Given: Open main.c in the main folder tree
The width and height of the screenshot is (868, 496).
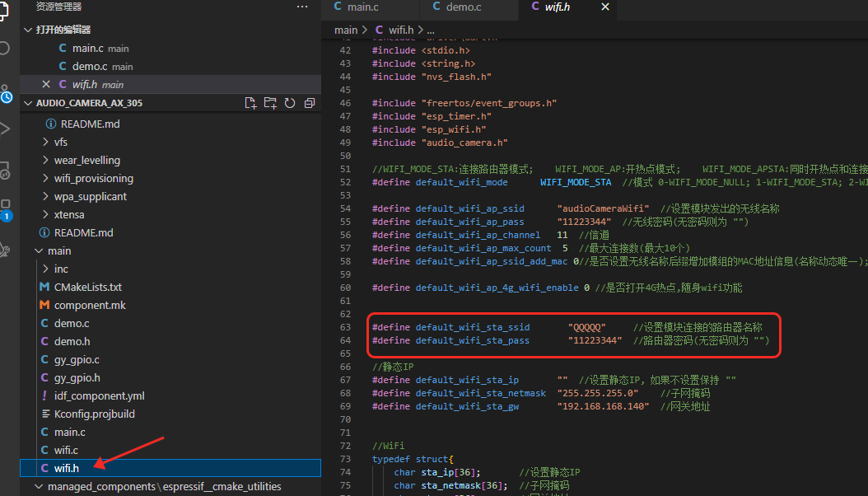Looking at the screenshot, I should click(x=170, y=432).
